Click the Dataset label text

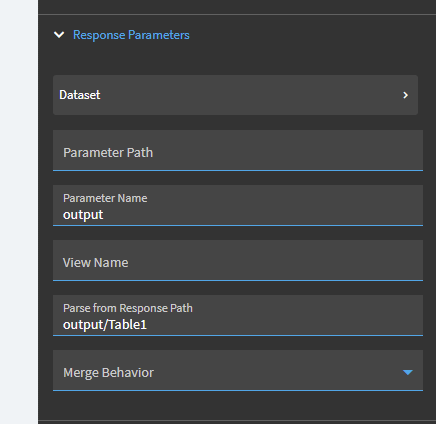coord(80,95)
